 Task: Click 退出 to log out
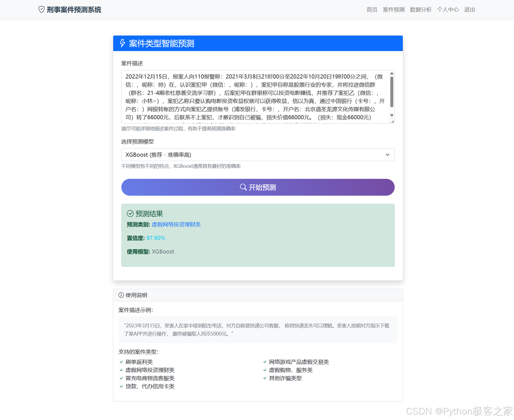click(469, 10)
